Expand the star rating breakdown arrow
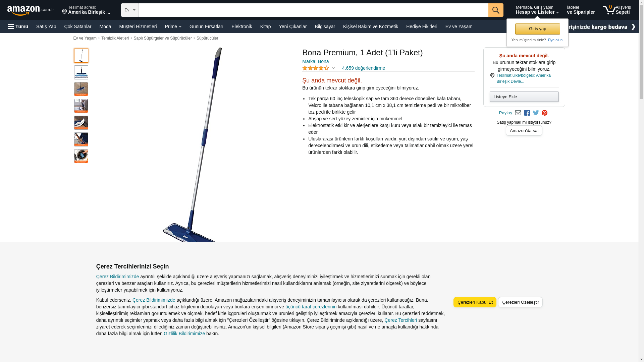The width and height of the screenshot is (644, 362). (x=333, y=68)
